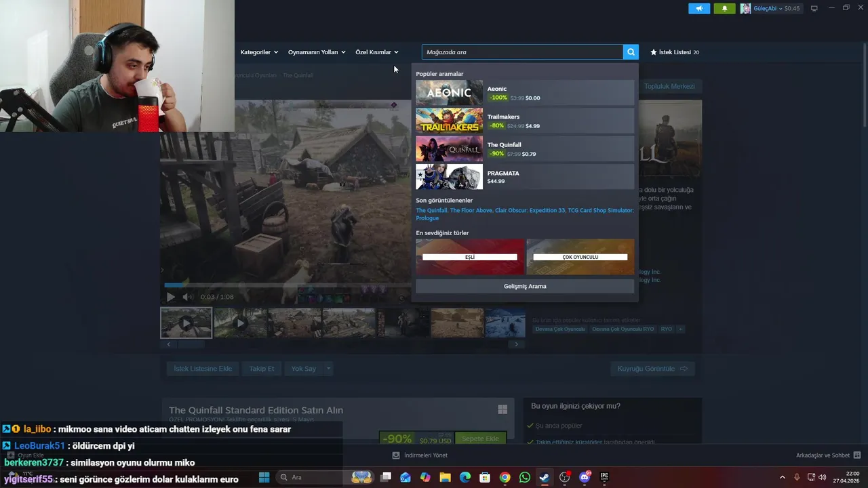Viewport: 868px width, 488px height.
Task: Expand the Kategoriler dropdown
Action: click(x=259, y=52)
